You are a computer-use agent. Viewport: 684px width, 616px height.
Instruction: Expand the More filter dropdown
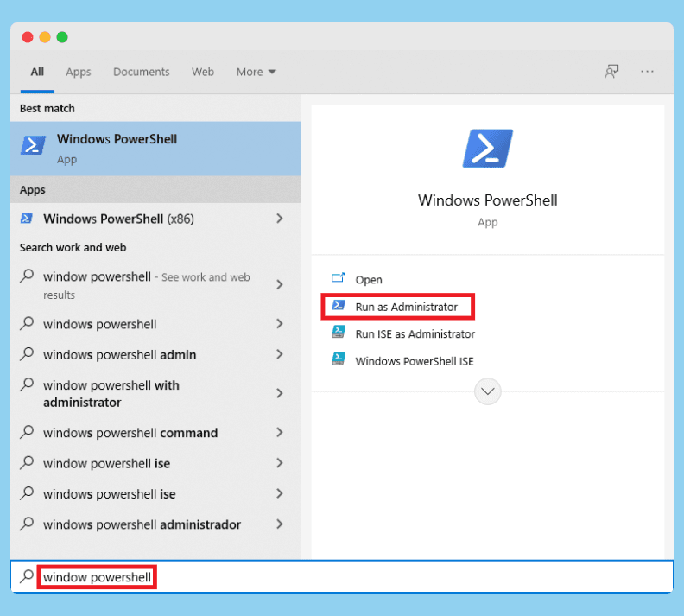[256, 72]
